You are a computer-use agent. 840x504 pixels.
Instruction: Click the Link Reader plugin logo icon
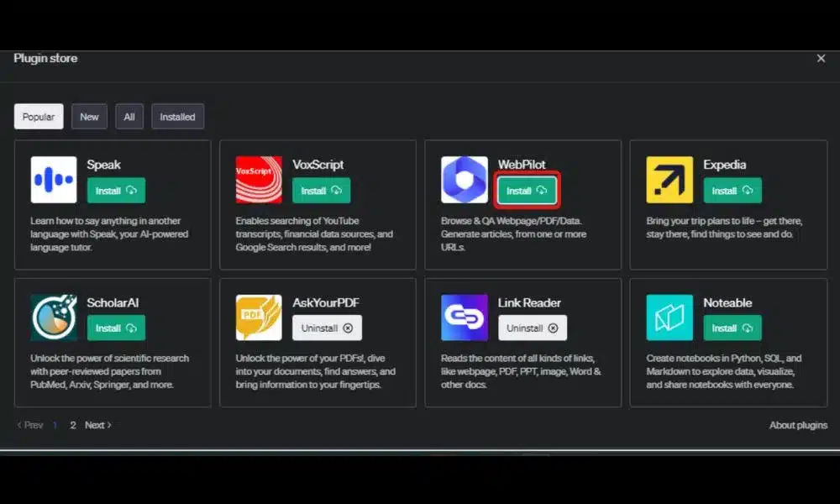click(465, 318)
